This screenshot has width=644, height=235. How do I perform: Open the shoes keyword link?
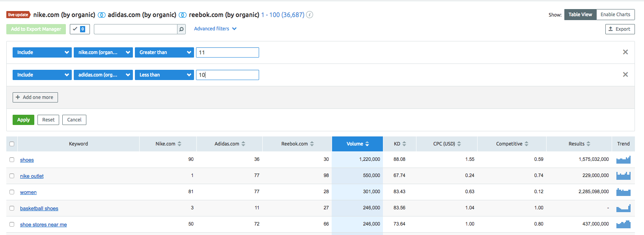27,160
